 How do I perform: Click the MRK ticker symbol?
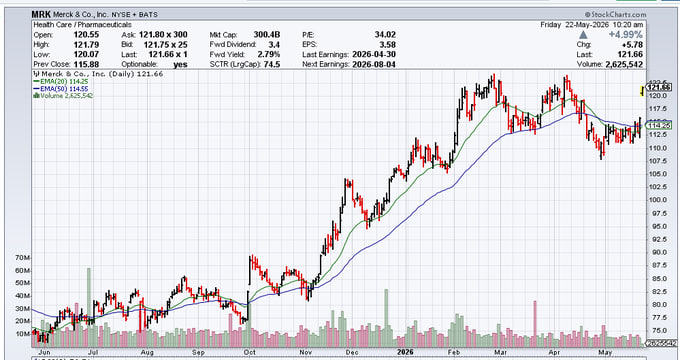[x=41, y=15]
